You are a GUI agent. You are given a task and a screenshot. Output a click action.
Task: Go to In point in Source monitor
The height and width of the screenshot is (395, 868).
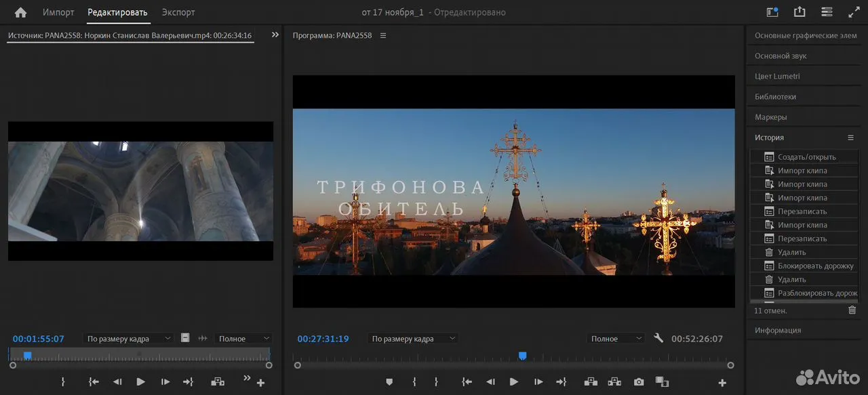click(x=94, y=382)
